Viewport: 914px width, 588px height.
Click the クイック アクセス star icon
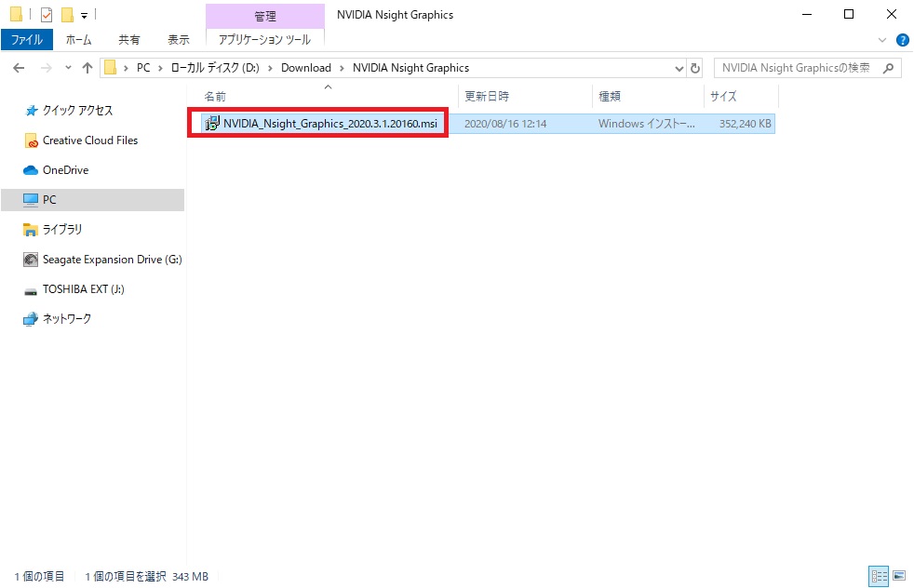click(x=31, y=111)
